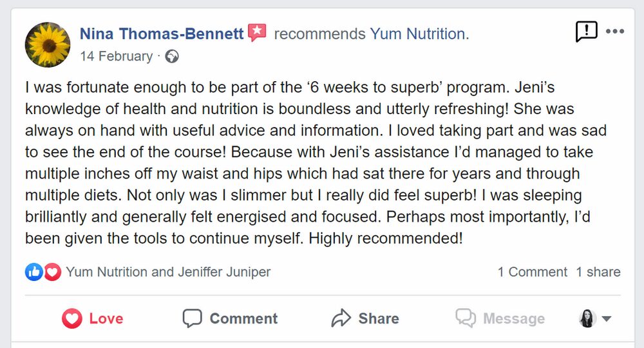View reactions by Yum Nutrition and Jeniffer Juniper

168,272
